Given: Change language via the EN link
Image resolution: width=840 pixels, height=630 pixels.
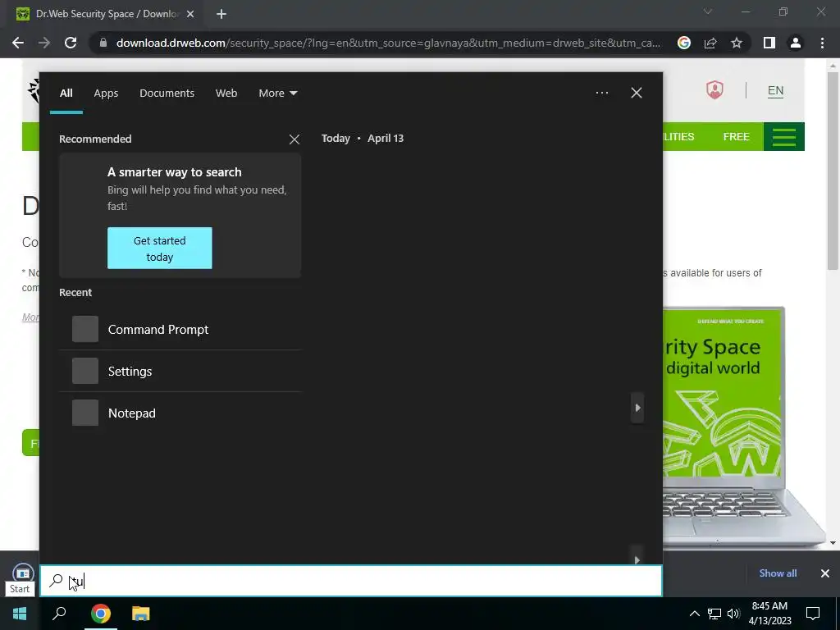Looking at the screenshot, I should [775, 90].
